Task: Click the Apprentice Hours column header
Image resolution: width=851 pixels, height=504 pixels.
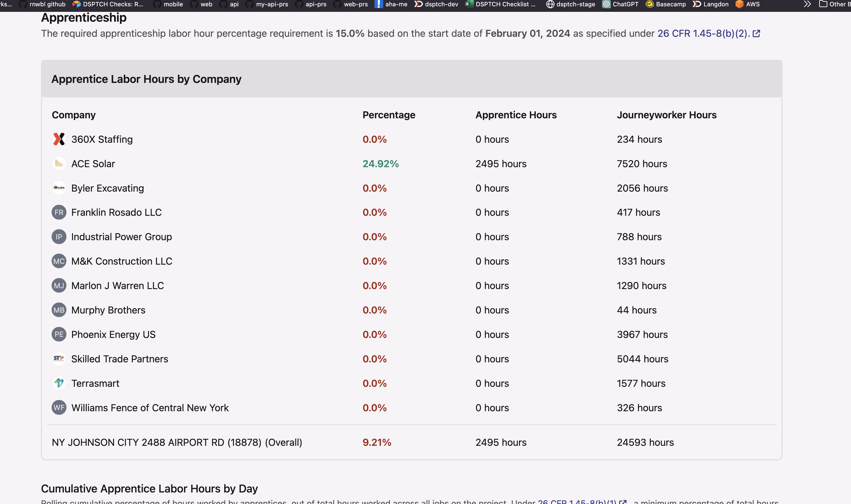Action: 516,115
